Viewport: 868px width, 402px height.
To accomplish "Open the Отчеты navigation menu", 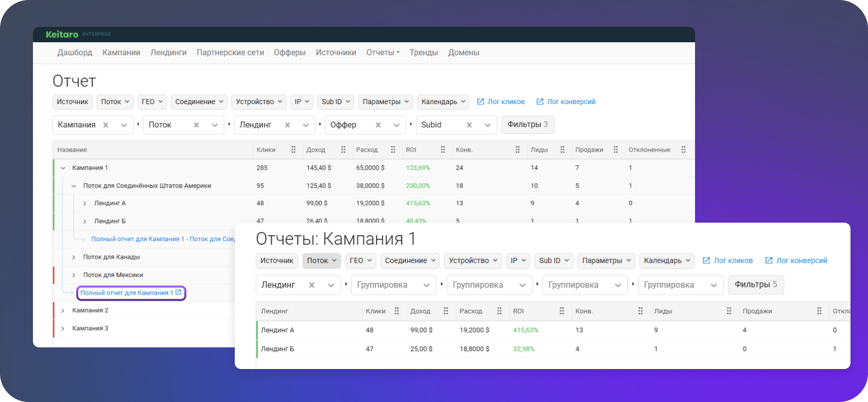I will [x=383, y=53].
